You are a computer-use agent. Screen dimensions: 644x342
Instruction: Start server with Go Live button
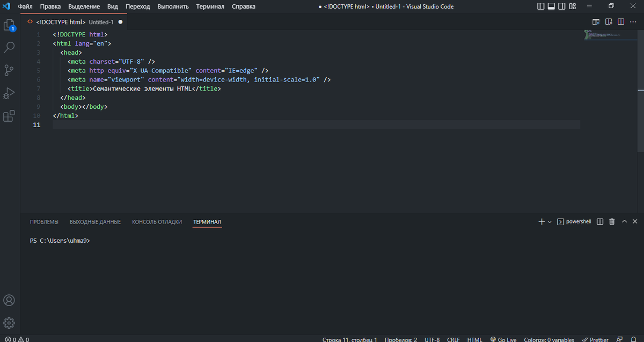(x=503, y=339)
